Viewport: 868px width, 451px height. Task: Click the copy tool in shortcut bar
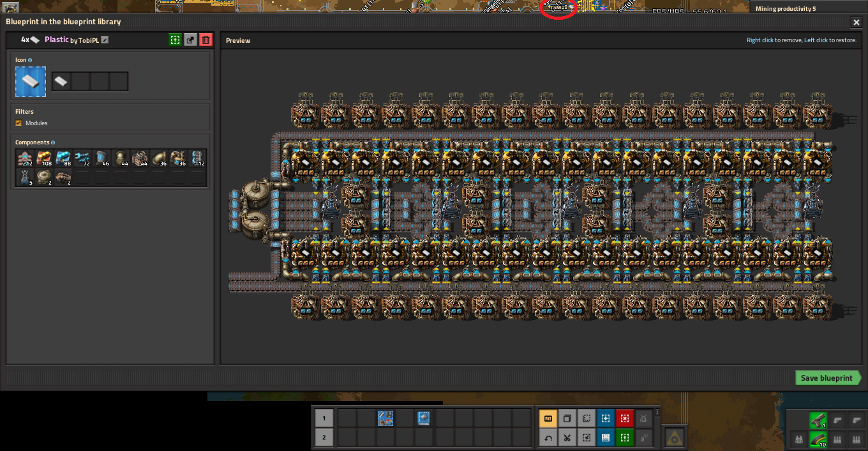(567, 419)
